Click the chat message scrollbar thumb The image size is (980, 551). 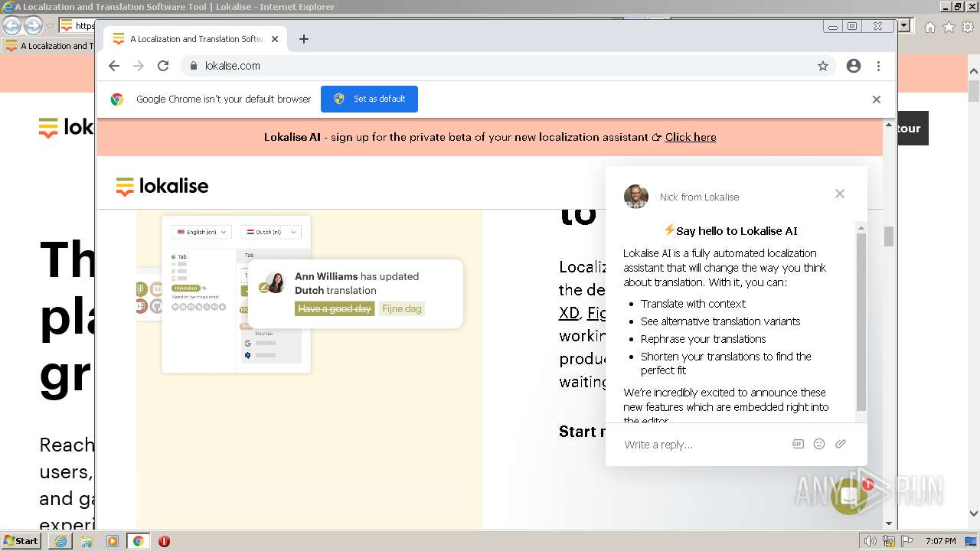click(861, 321)
